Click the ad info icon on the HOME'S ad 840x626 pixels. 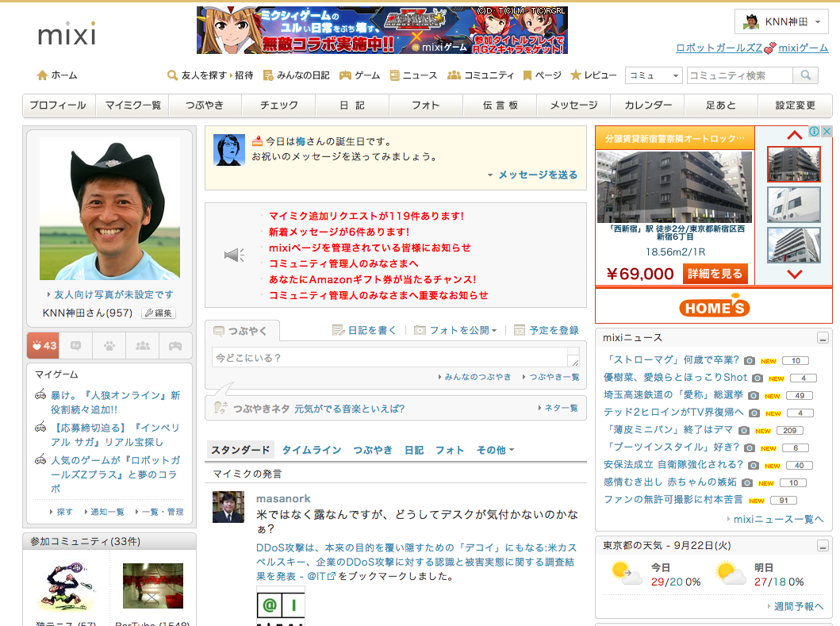(815, 132)
